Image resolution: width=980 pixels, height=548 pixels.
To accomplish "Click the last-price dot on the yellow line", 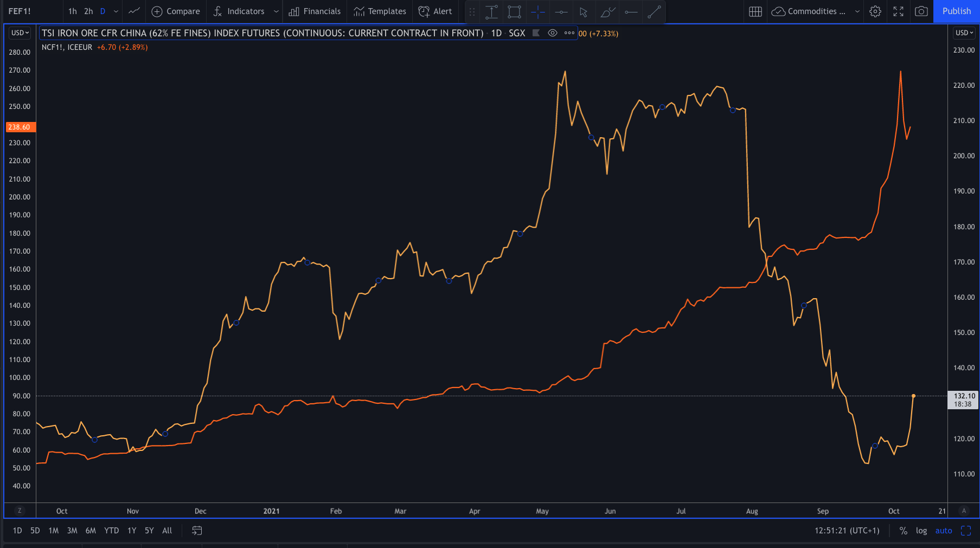I will coord(913,396).
